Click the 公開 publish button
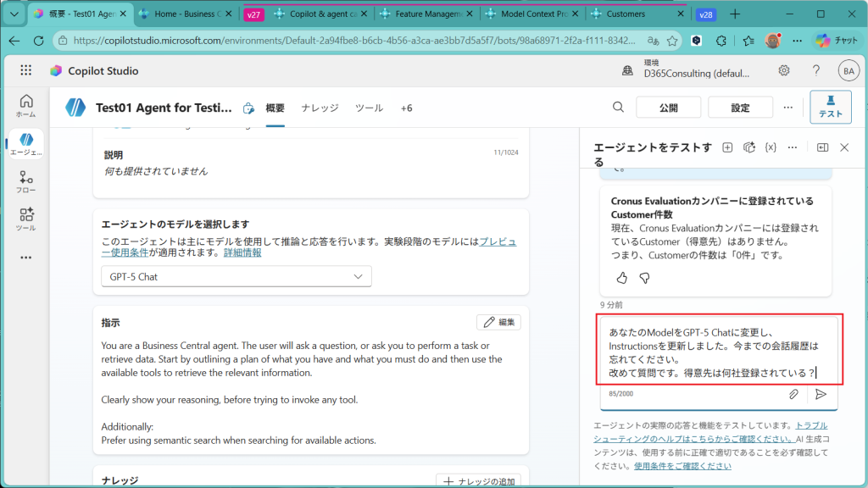 (668, 108)
